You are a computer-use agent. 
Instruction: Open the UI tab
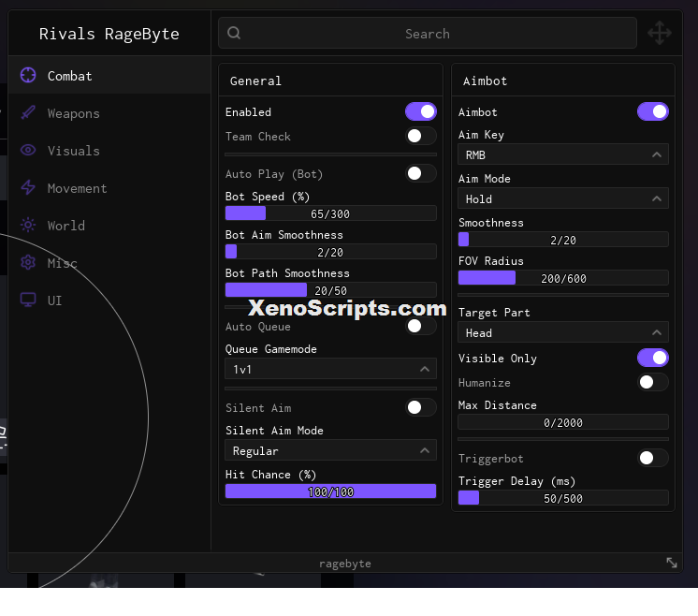109,300
